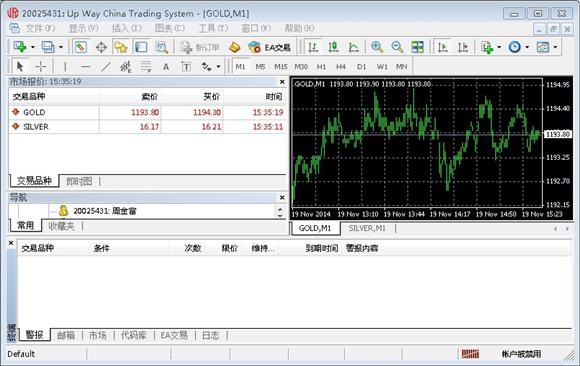Expand the arrows objects dropdown
The height and width of the screenshot is (366, 580).
pos(219,67)
